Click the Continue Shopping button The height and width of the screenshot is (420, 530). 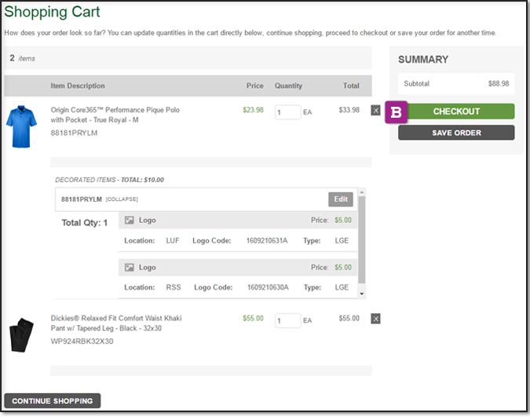pos(53,401)
